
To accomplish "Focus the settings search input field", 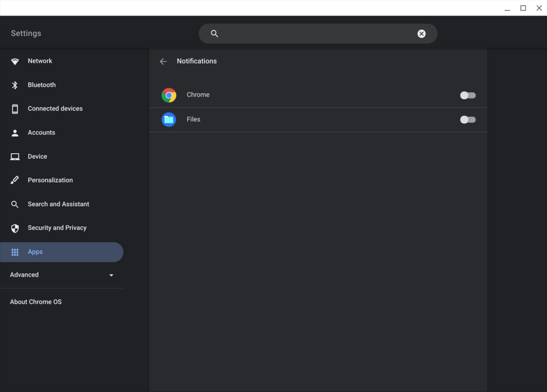I will [318, 34].
